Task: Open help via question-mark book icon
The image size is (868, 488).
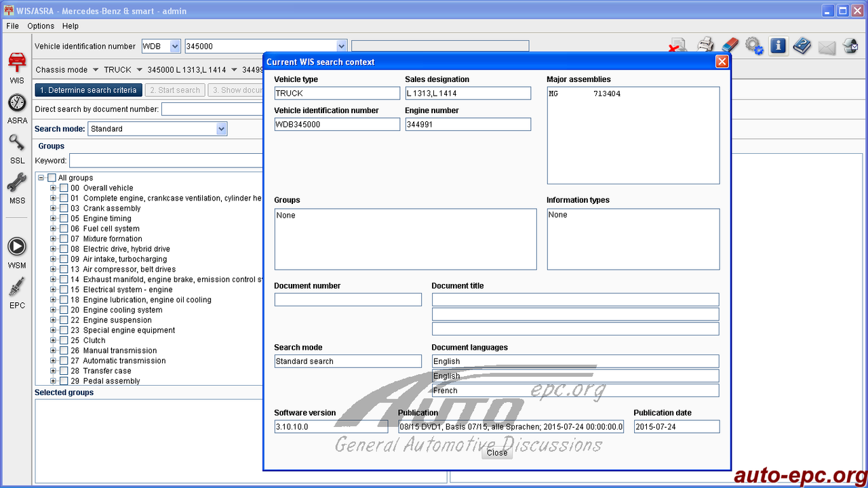Action: click(802, 45)
